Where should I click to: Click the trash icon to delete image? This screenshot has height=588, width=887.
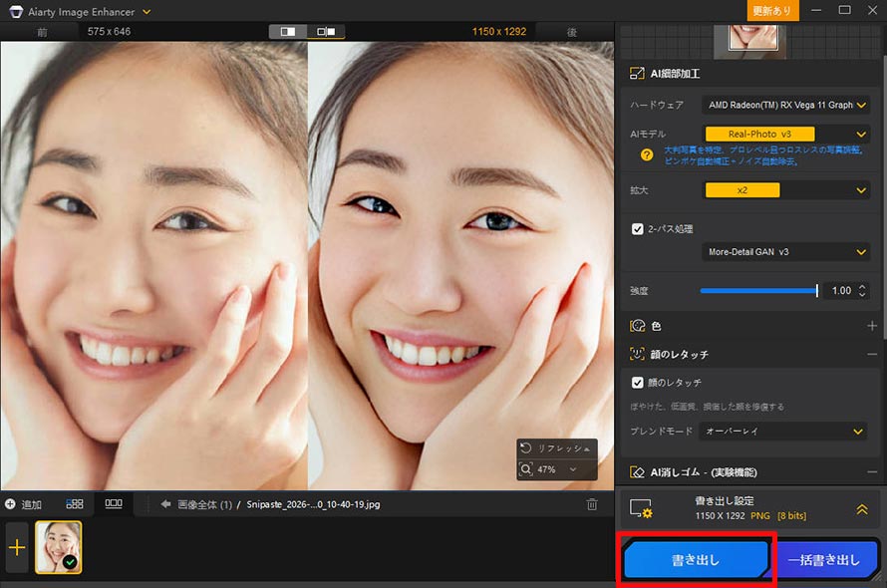point(593,504)
